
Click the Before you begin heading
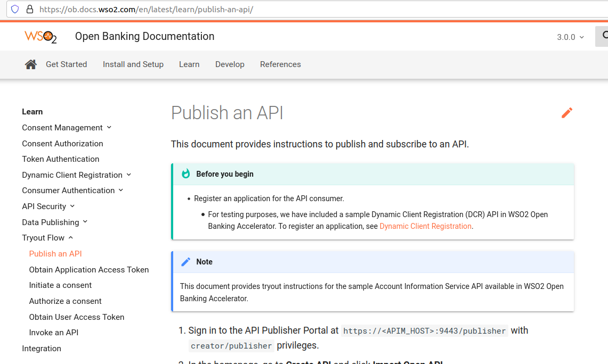coord(225,174)
